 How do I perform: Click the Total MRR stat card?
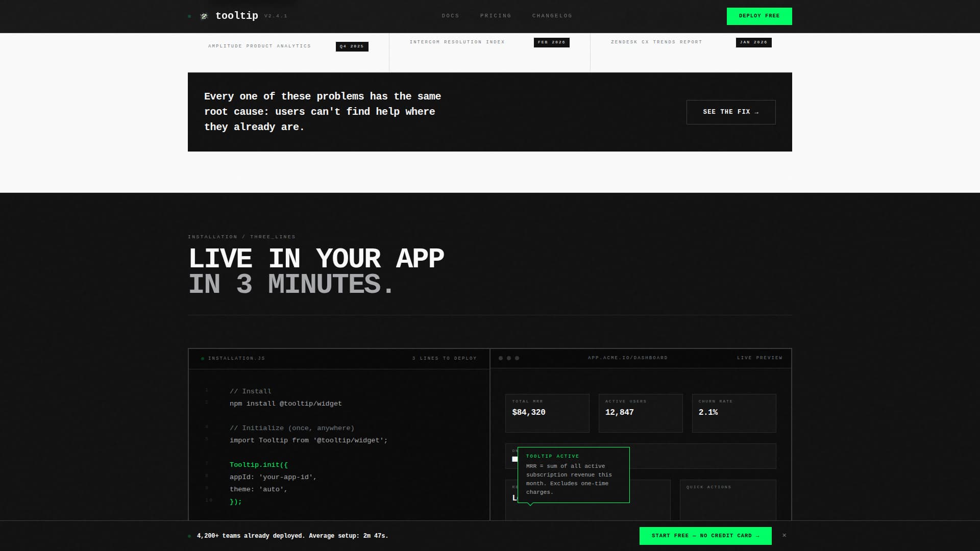pyautogui.click(x=547, y=413)
